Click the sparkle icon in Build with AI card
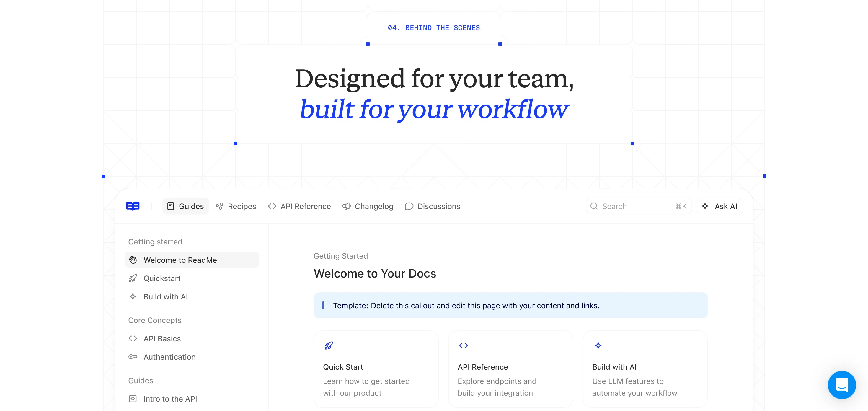 tap(598, 345)
